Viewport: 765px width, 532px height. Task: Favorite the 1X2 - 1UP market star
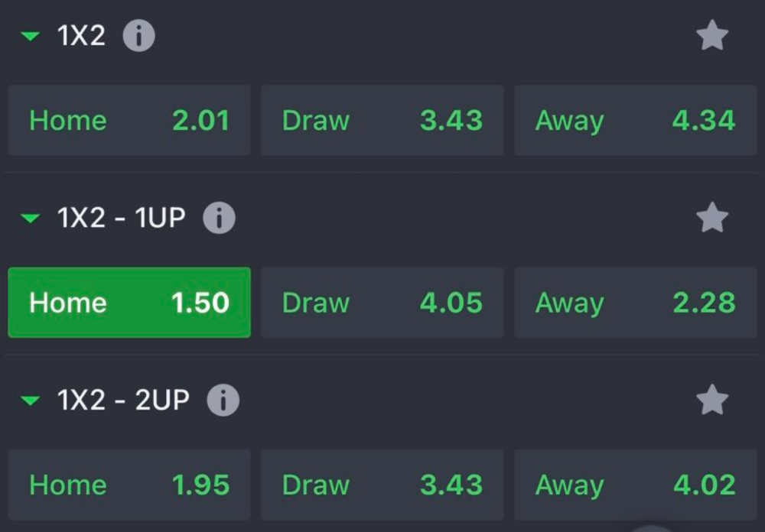coord(712,219)
